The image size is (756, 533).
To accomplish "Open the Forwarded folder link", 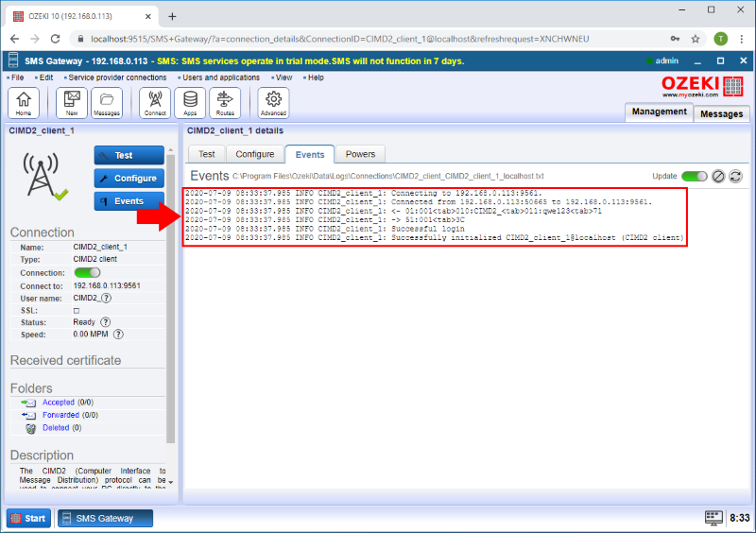I will 60,415.
